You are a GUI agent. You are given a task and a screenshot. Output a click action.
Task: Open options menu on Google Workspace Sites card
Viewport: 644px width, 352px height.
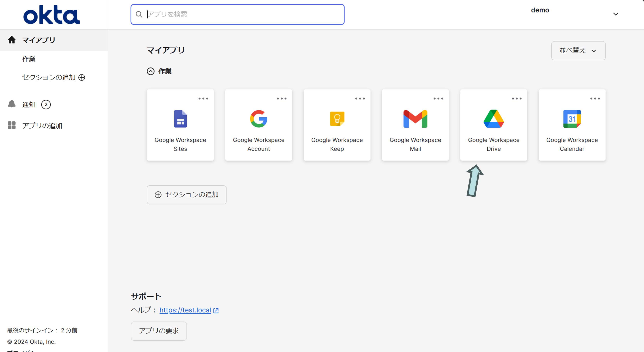(x=203, y=99)
